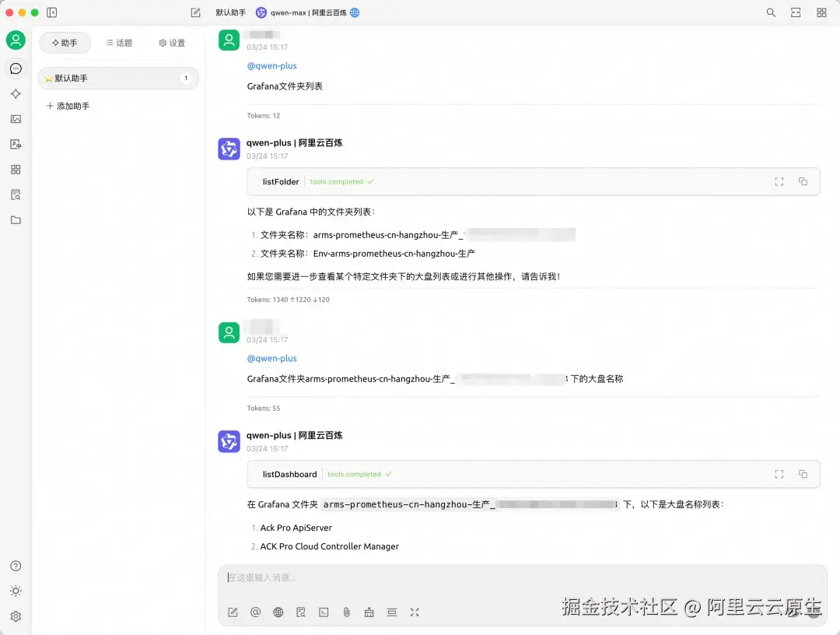Open the files folder sidebar icon
Screen dimensions: 840x635
(x=16, y=219)
